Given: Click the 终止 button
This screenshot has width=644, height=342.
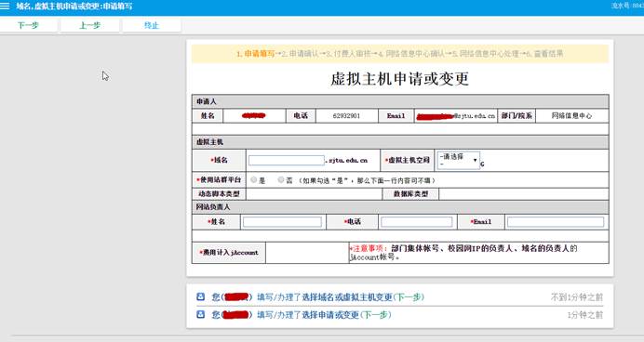Looking at the screenshot, I should tap(152, 25).
